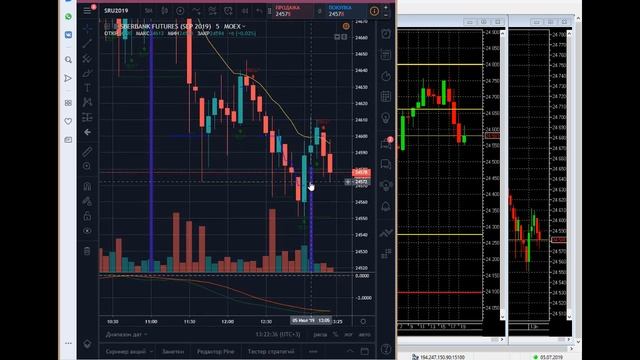Collapse the bottom panel with chevron
Screen dimensions: 640x360
point(350,351)
